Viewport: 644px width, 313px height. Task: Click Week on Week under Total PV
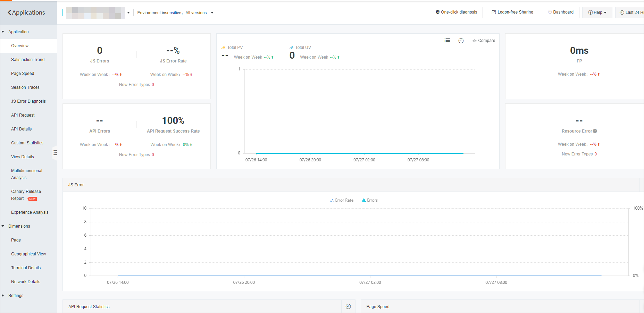(254, 57)
